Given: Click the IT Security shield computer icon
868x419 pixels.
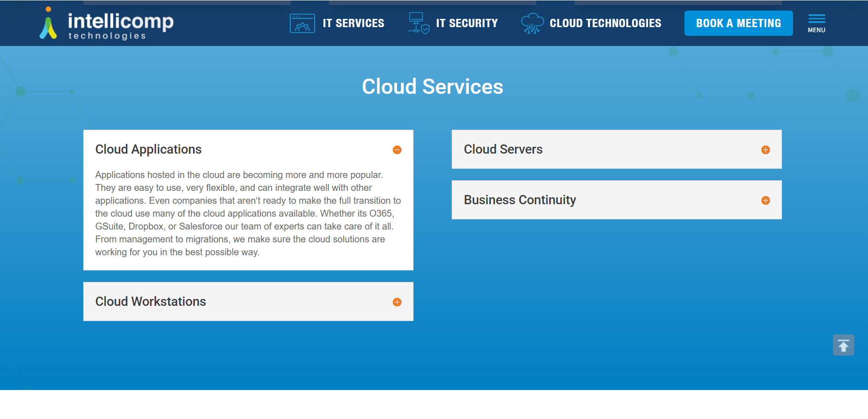Looking at the screenshot, I should [x=419, y=23].
